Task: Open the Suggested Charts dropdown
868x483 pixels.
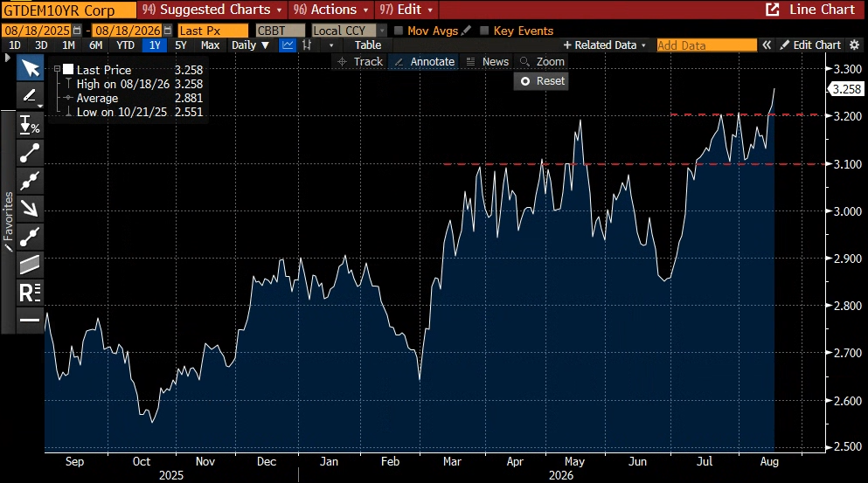Action: coord(212,10)
